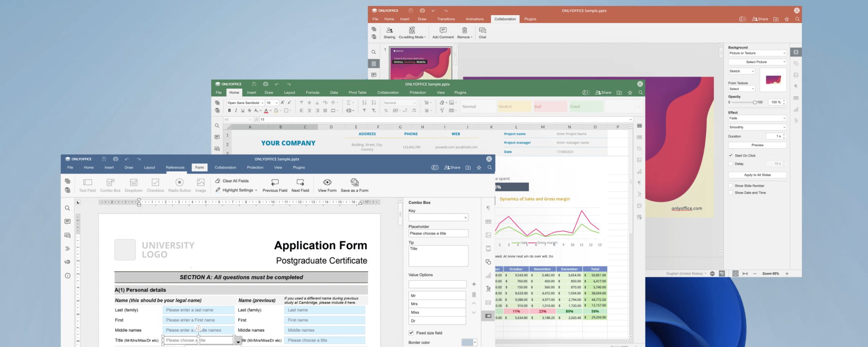Adjust the Opacity slider handle
The height and width of the screenshot is (347, 868).
coord(755,102)
